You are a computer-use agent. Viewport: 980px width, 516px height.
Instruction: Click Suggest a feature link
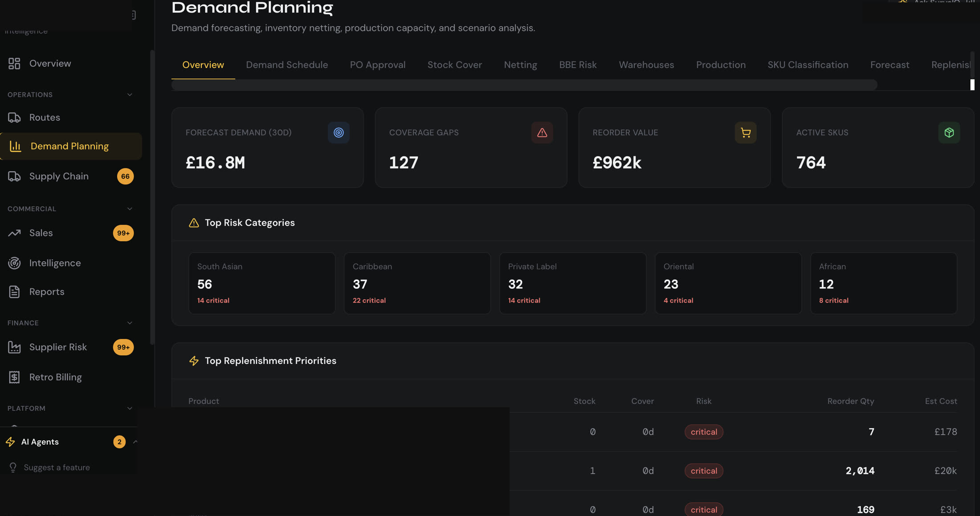[57, 467]
